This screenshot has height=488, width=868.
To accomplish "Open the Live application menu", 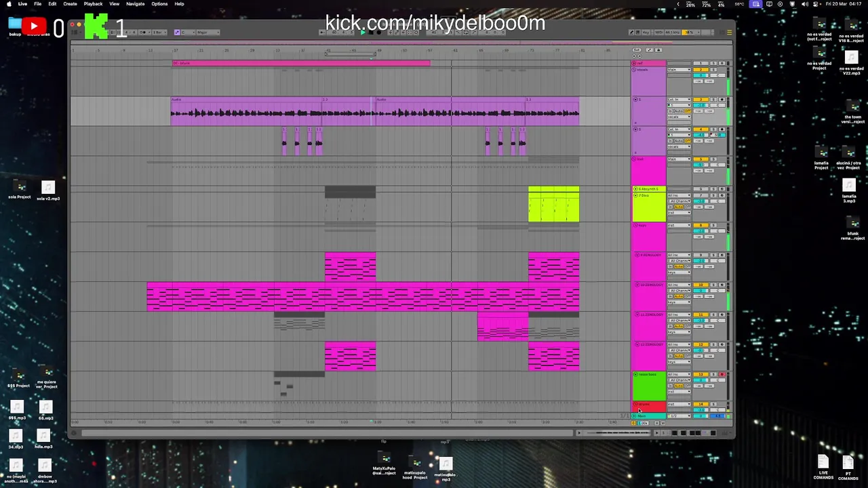I will (22, 4).
